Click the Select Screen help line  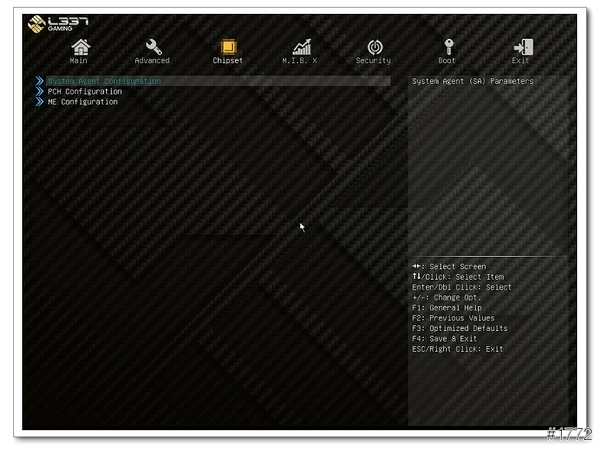click(449, 266)
